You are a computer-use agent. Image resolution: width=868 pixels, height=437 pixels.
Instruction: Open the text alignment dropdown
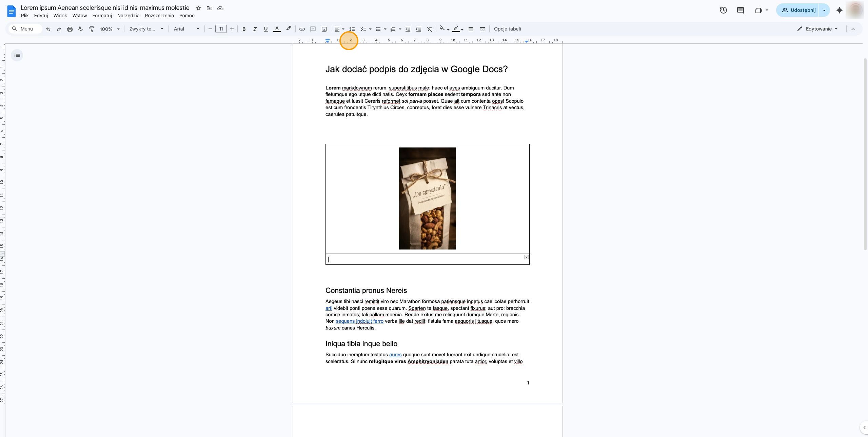click(339, 29)
